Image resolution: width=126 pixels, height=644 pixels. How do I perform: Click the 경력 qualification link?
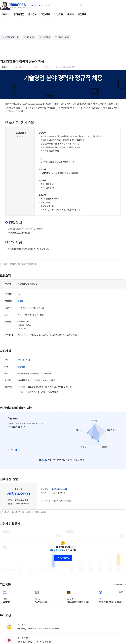(x=19, y=360)
